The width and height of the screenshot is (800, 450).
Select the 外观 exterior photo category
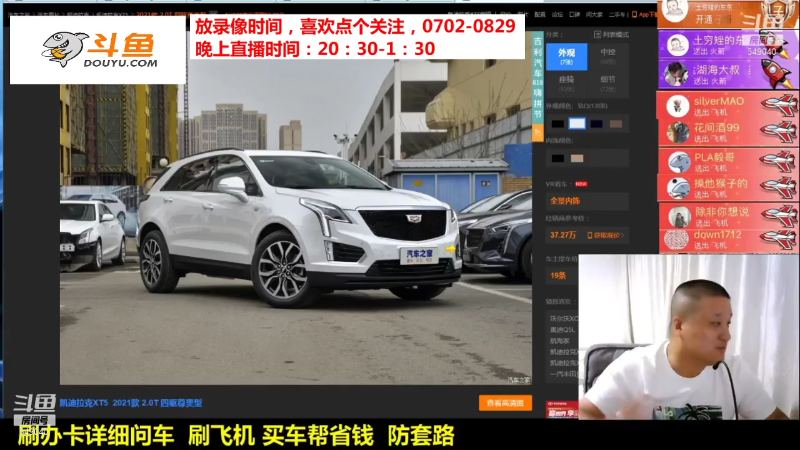coord(566,56)
